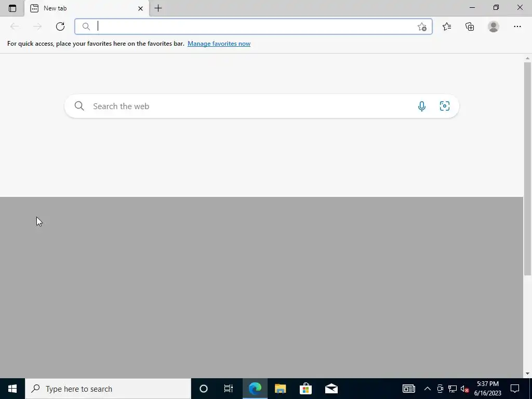
Task: Focus the address bar field
Action: tap(253, 26)
